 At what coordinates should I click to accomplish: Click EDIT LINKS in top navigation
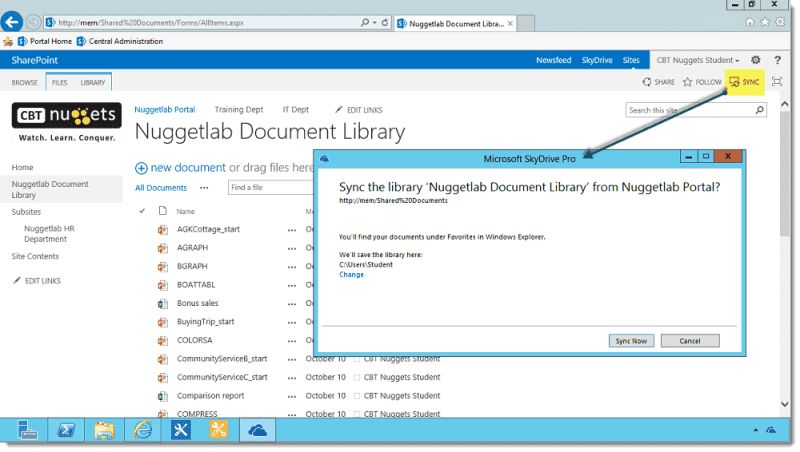pos(359,110)
